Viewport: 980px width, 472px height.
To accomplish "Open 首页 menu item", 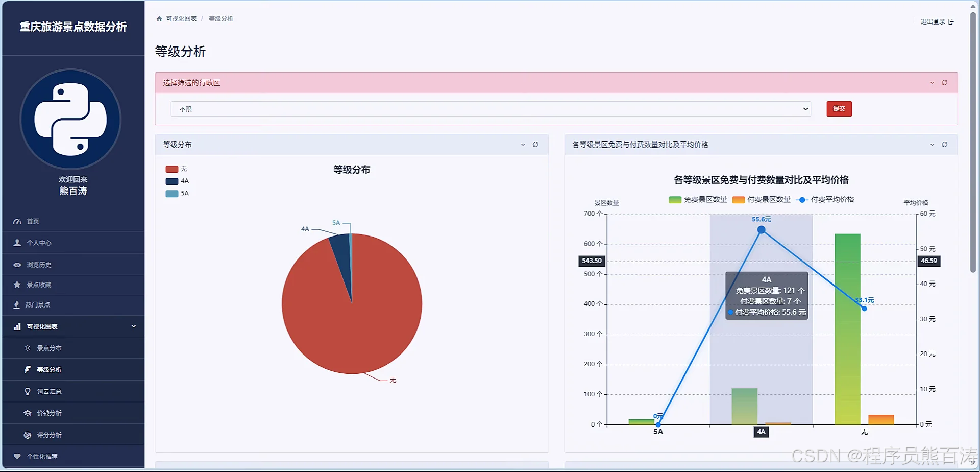I will pyautogui.click(x=73, y=222).
